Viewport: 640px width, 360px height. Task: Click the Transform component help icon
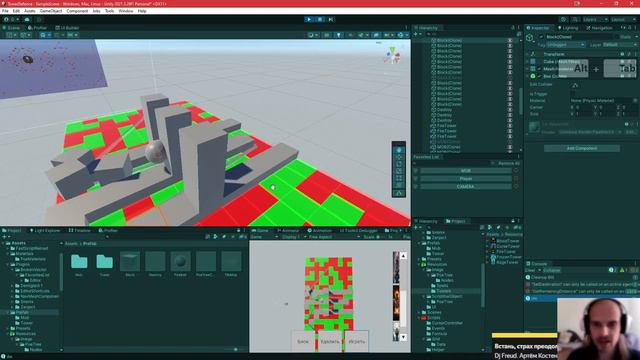pos(622,54)
